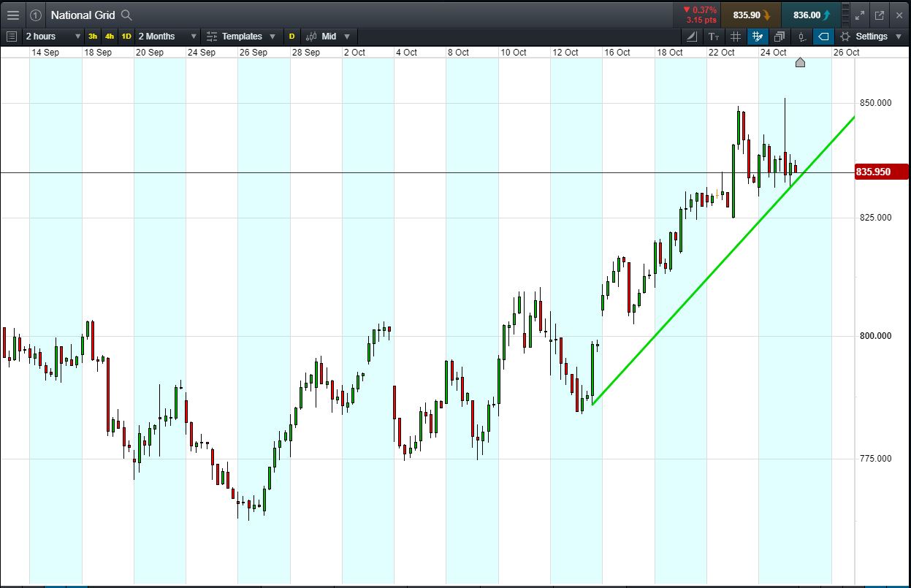Click the grey time marker near 24 Oct

pos(800,63)
